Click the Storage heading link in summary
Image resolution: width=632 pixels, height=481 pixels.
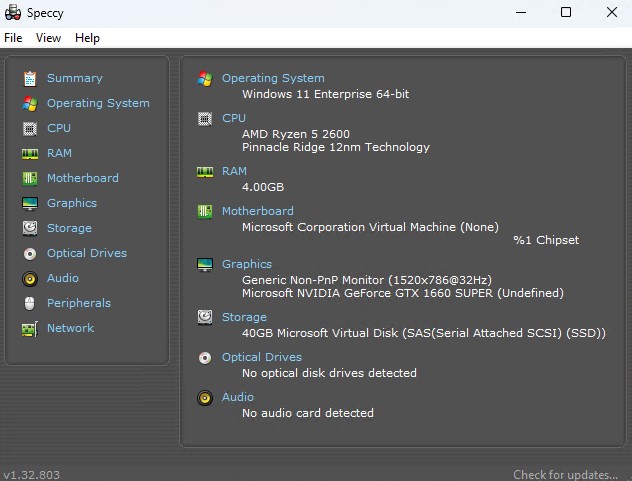pyautogui.click(x=244, y=317)
